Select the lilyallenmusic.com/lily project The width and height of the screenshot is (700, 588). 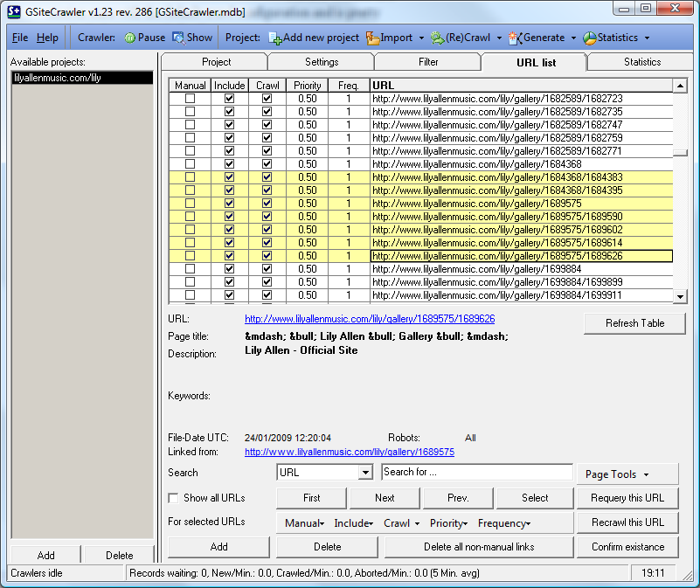(x=83, y=78)
